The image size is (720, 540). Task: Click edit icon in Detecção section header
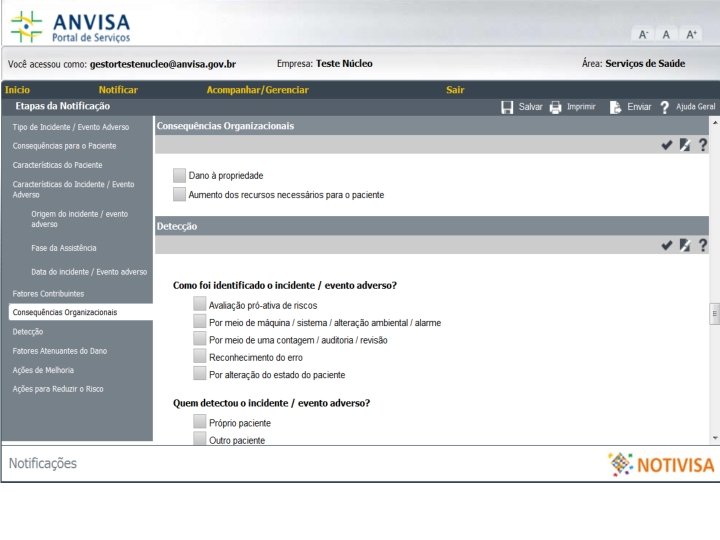[685, 245]
